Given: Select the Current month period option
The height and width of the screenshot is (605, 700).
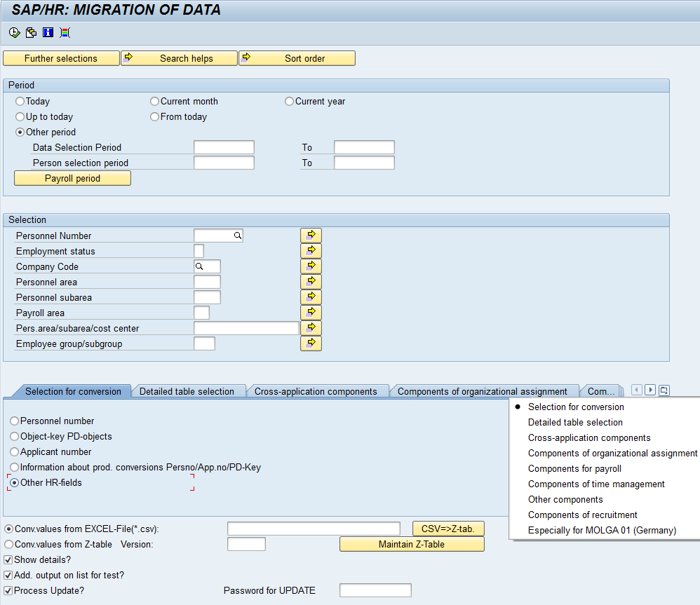Looking at the screenshot, I should pos(155,101).
